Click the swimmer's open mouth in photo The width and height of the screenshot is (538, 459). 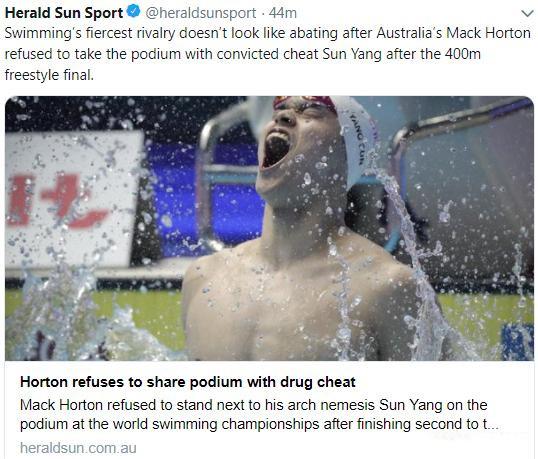[x=274, y=149]
